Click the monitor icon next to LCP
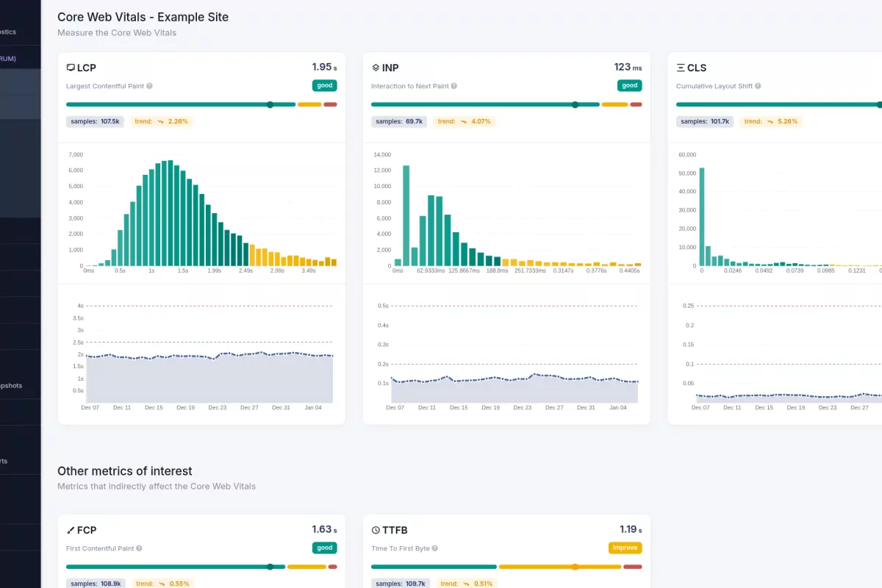882x588 pixels. click(x=69, y=68)
